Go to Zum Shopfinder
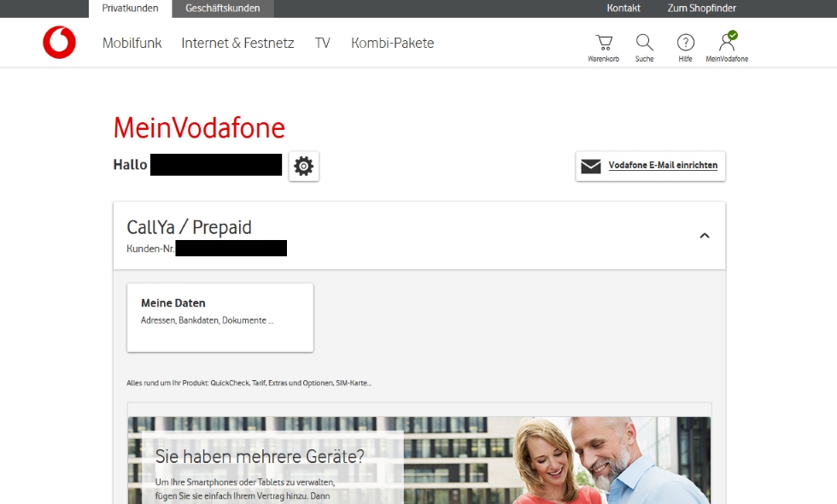The width and height of the screenshot is (837, 504). tap(701, 8)
